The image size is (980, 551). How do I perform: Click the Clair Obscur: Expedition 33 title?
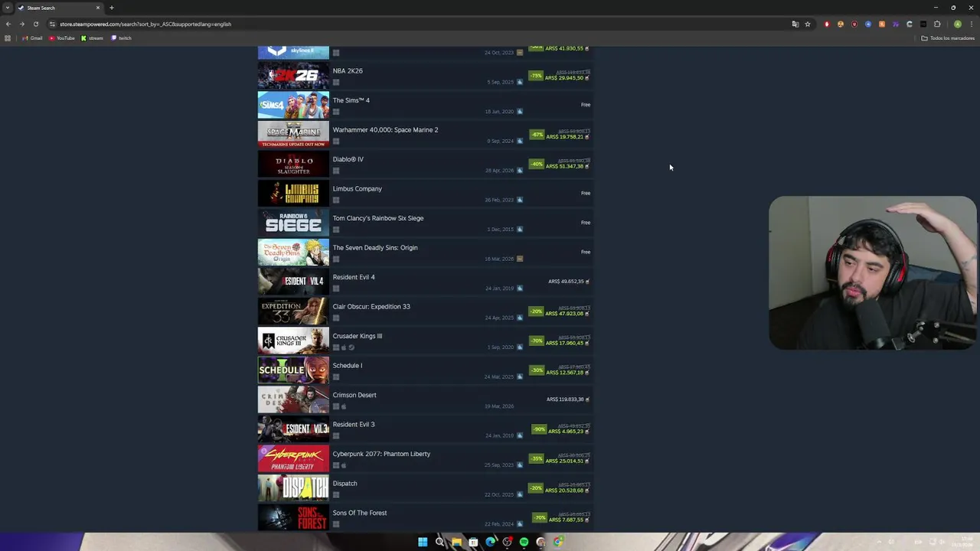371,307
